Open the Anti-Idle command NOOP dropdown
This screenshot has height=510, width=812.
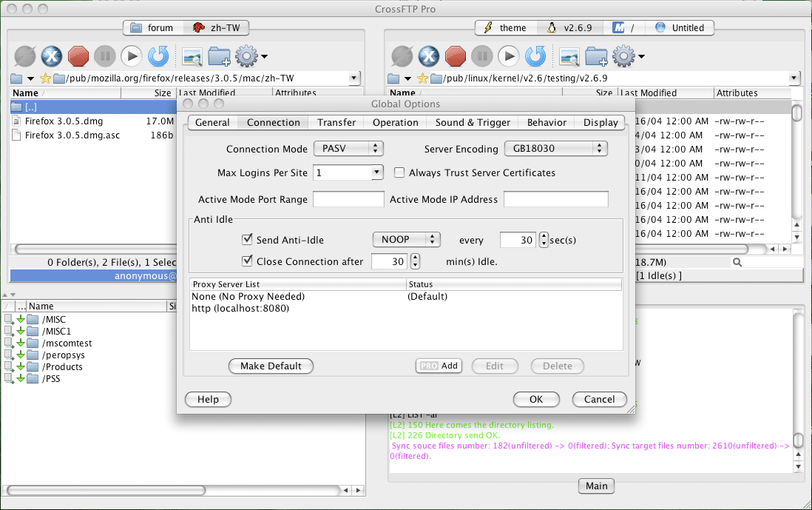click(406, 239)
